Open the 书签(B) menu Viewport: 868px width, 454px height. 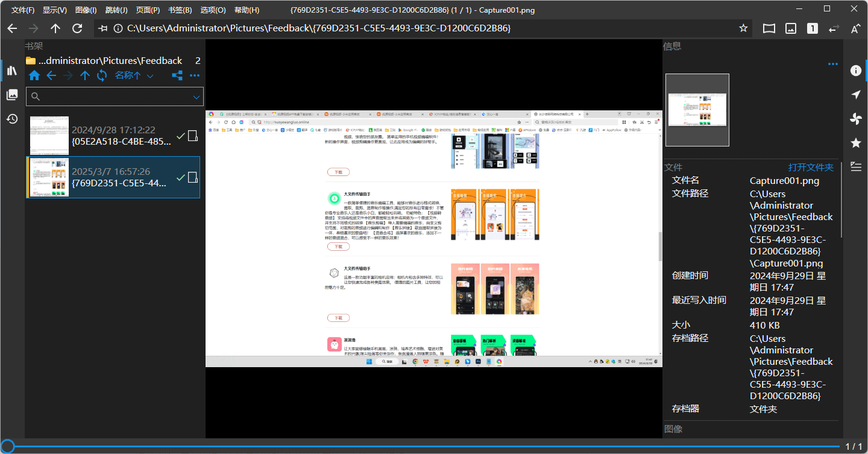pos(180,10)
